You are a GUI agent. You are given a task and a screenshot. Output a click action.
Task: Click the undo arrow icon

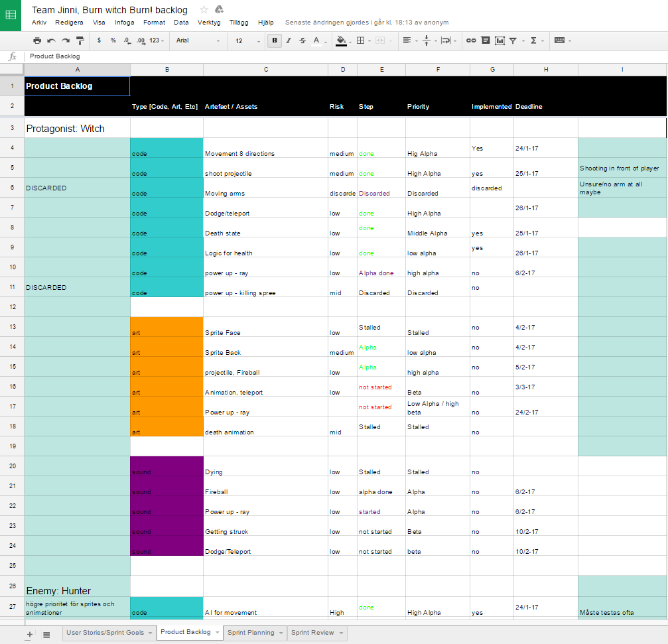pos(51,40)
